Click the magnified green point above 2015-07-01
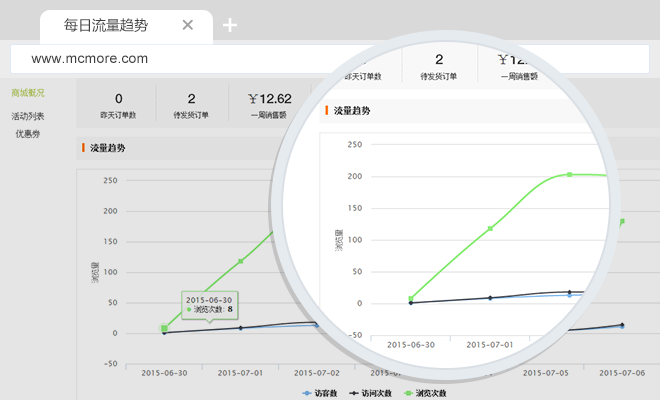 pyautogui.click(x=490, y=228)
